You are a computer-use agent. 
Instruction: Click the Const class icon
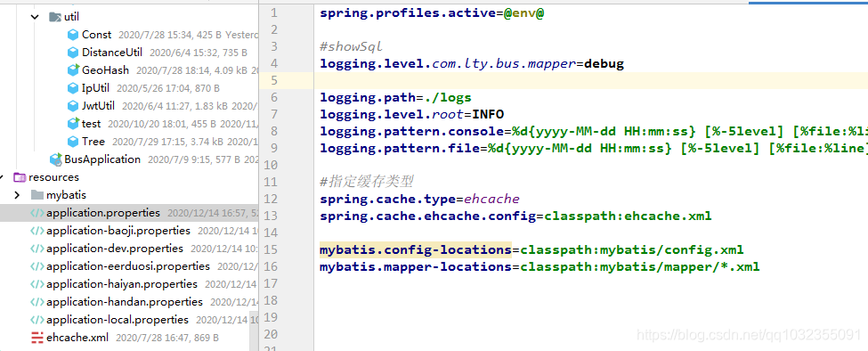[72, 35]
